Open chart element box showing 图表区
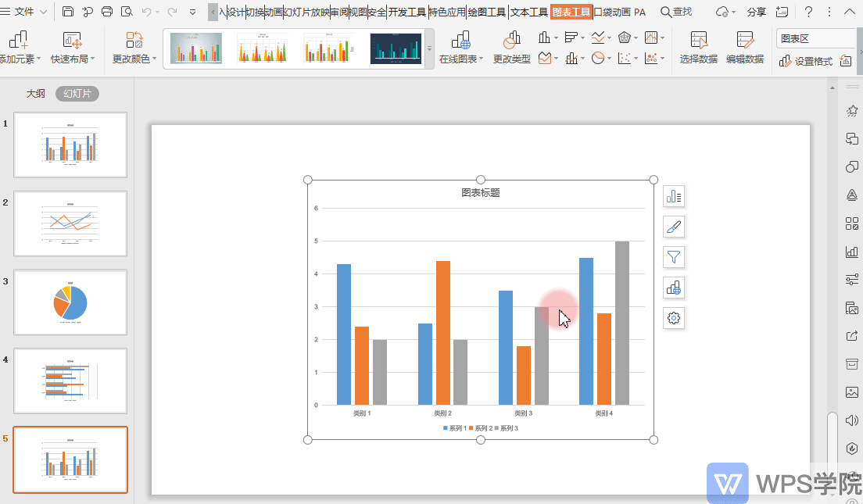 pyautogui.click(x=815, y=38)
